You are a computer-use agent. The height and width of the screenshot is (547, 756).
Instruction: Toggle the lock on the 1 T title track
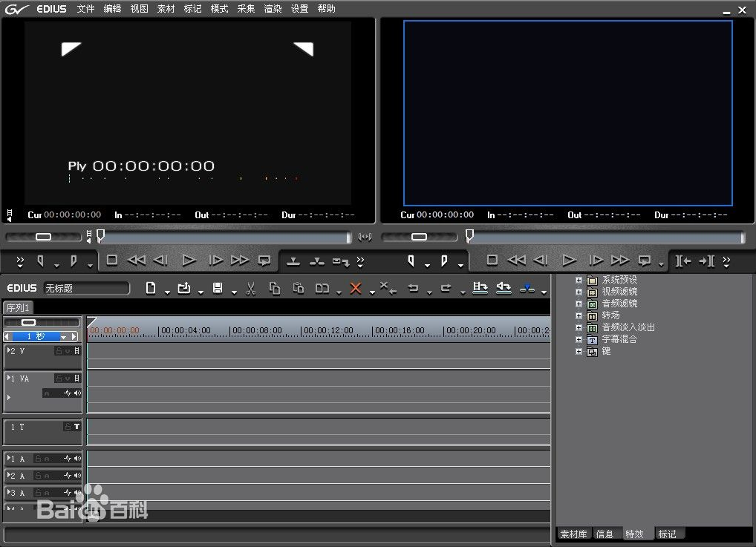68,427
